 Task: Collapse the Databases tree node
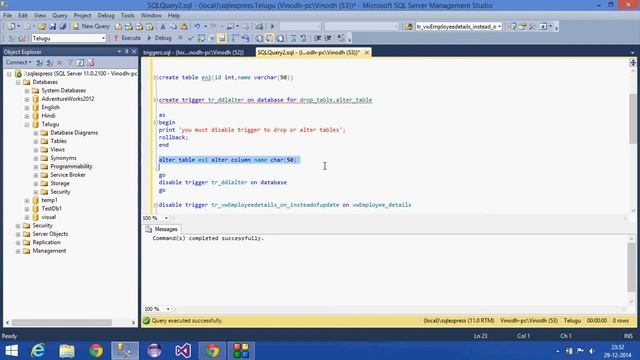pyautogui.click(x=18, y=82)
